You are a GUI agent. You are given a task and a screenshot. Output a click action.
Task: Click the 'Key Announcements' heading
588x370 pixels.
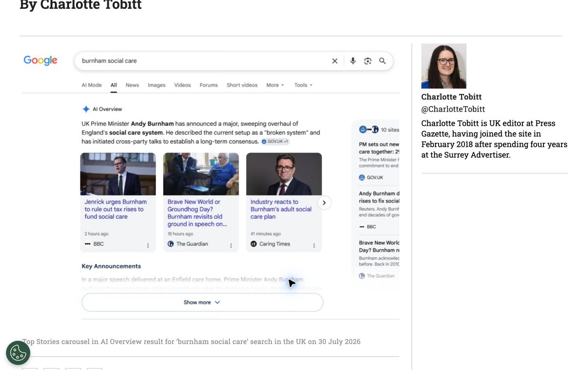click(111, 266)
